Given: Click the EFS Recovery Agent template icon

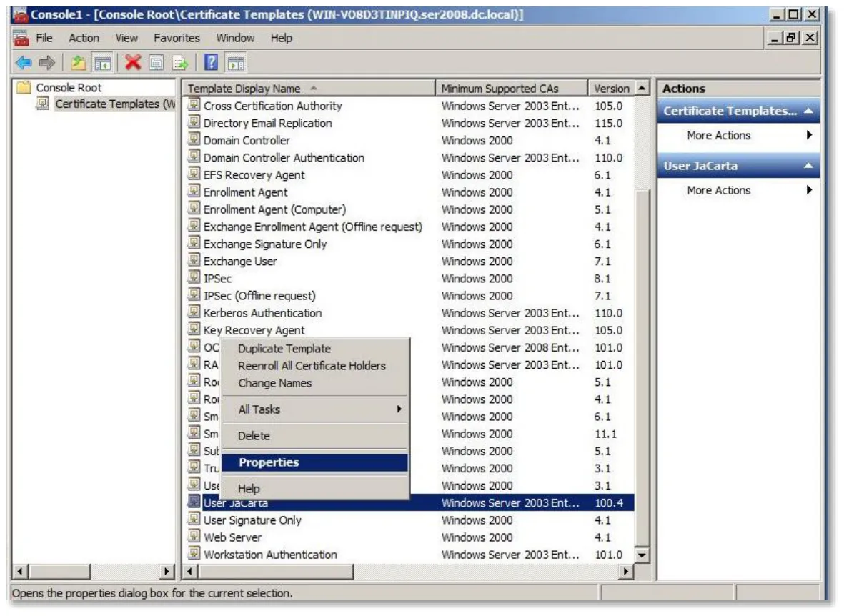Looking at the screenshot, I should [x=194, y=174].
